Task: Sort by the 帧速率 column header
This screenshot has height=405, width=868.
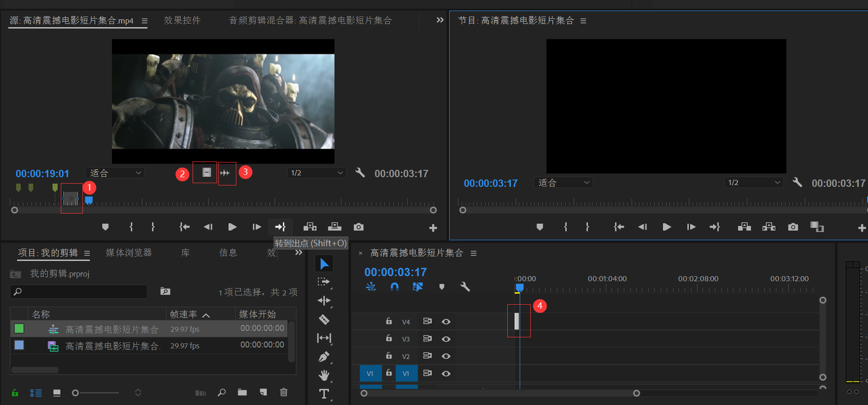Action: click(183, 314)
